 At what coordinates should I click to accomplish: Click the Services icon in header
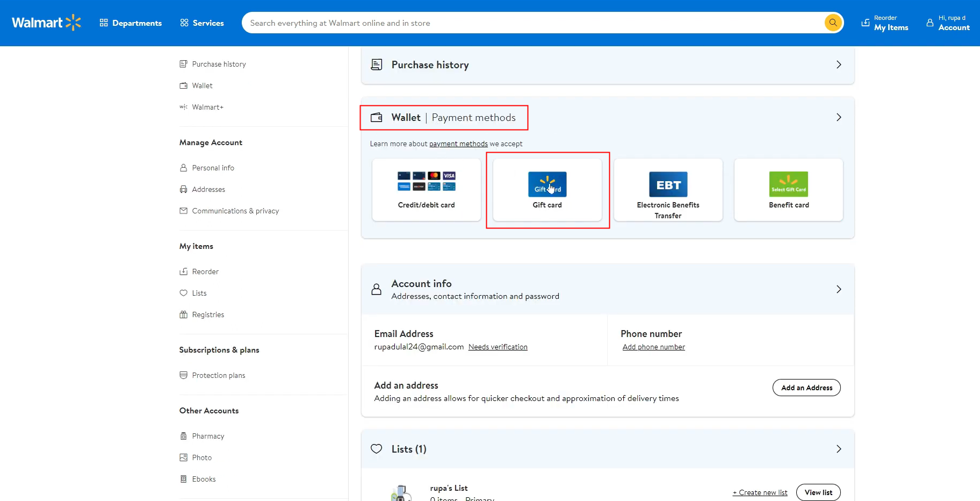click(x=184, y=23)
